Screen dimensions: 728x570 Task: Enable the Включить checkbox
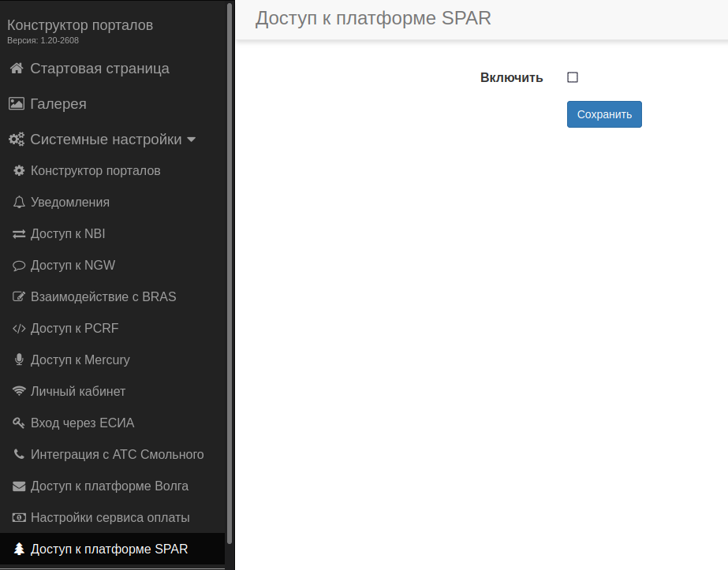coord(573,77)
